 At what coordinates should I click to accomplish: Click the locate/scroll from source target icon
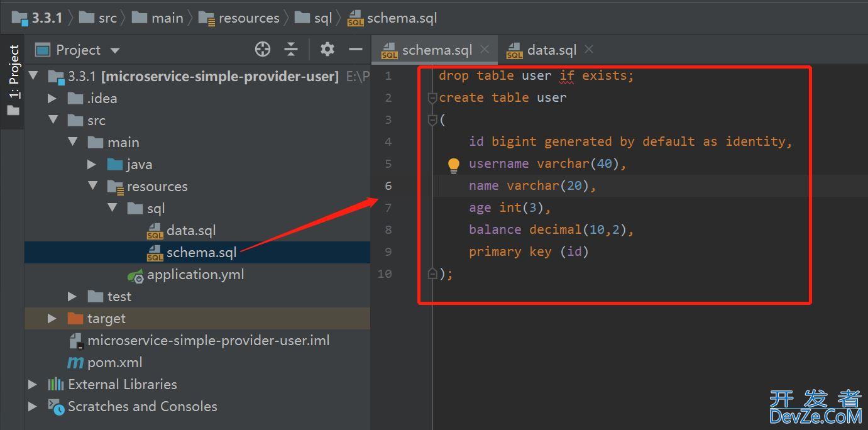click(x=263, y=50)
